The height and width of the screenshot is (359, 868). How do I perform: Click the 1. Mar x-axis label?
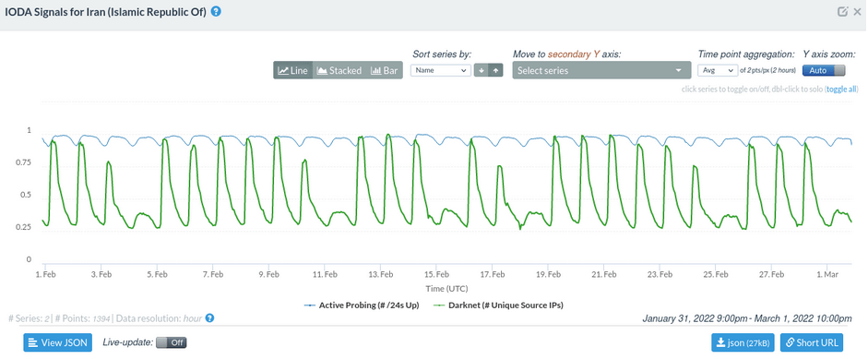coord(828,274)
